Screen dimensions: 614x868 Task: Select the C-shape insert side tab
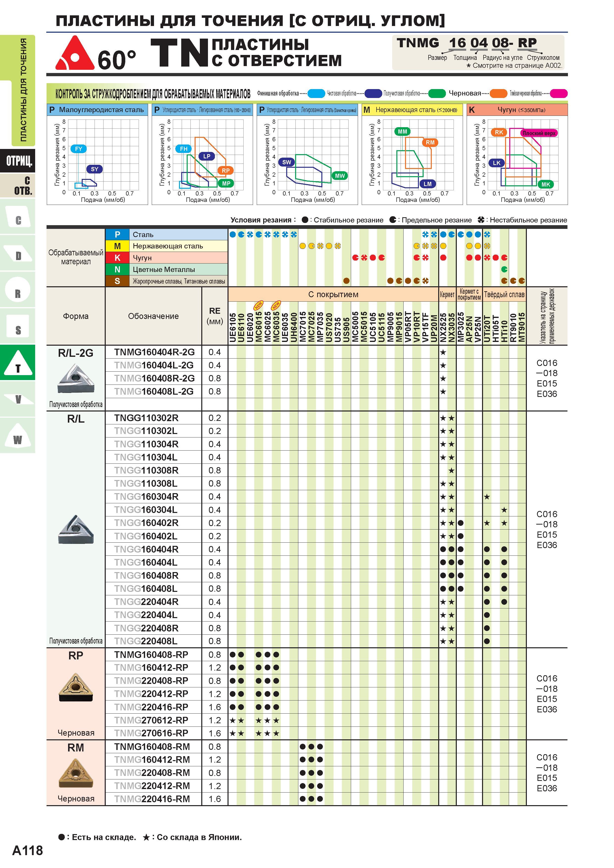coord(18,217)
